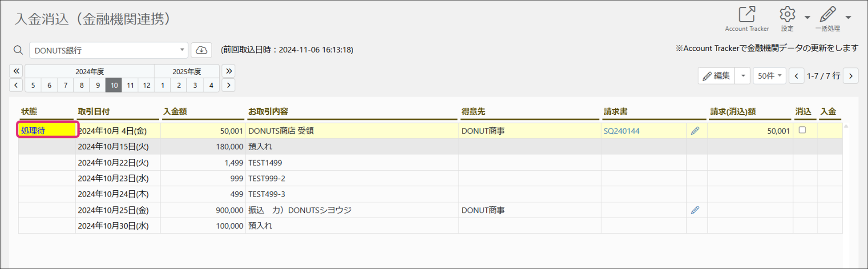Screen dimensions: 868x269
Task: Click the search magnifier icon
Action: click(x=18, y=50)
